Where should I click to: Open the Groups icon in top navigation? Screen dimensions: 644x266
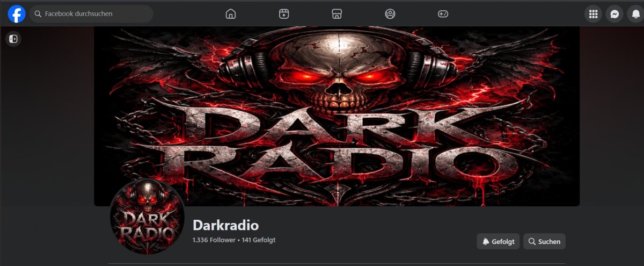coord(390,14)
